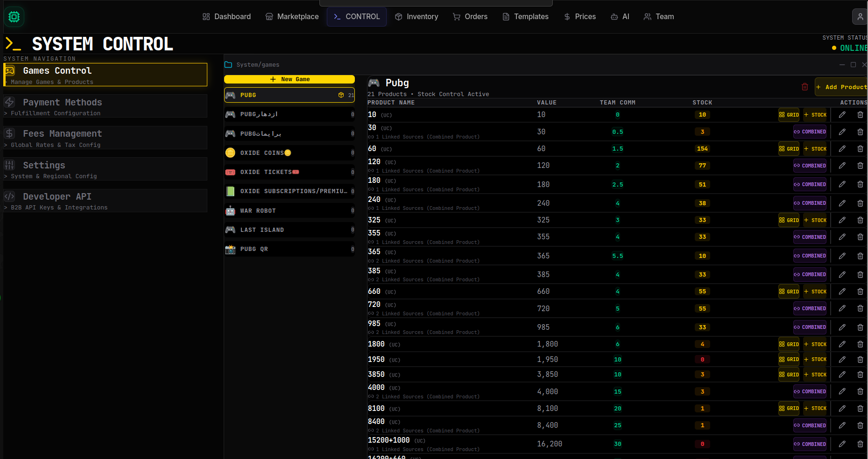Delete the 60 UC product via trash icon
This screenshot has height=459, width=868.
(860, 149)
